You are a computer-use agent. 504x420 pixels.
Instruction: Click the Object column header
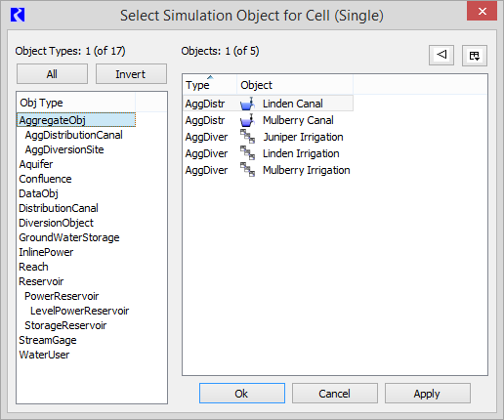click(295, 85)
